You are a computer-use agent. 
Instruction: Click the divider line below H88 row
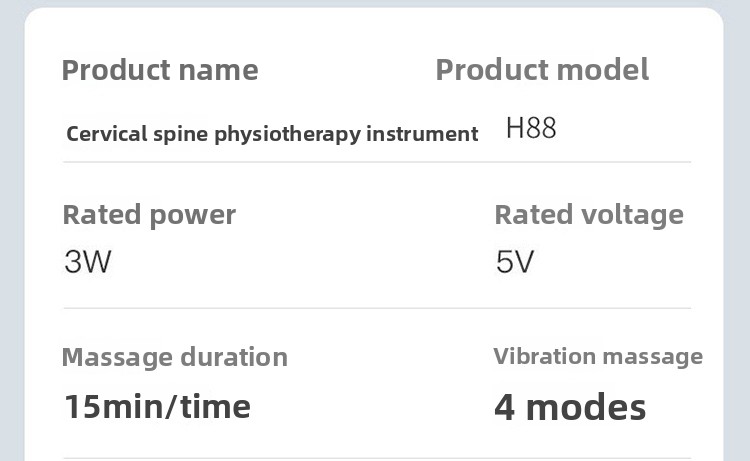pos(377,162)
